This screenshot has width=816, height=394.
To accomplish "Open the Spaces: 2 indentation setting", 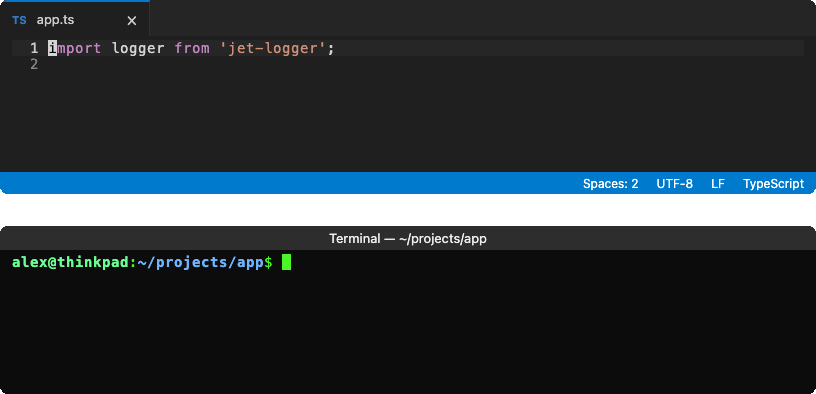I will point(610,184).
